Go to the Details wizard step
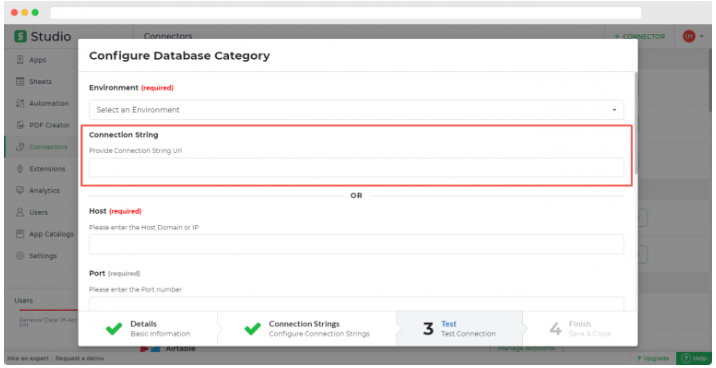This screenshot has width=716, height=368. click(x=147, y=329)
